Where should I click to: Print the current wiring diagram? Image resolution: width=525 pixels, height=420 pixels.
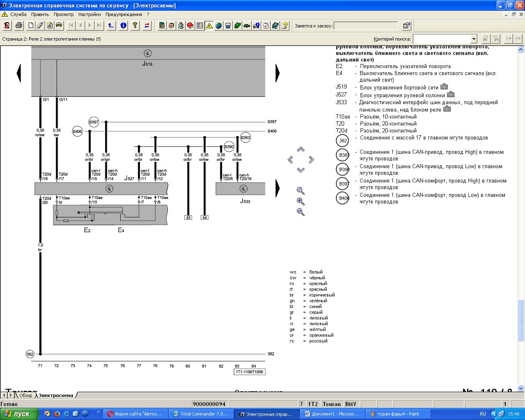(19, 25)
